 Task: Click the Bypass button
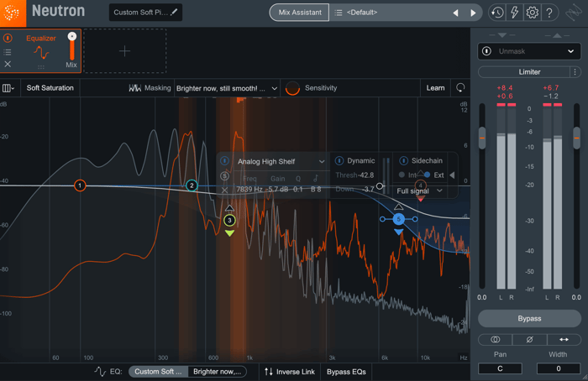pyautogui.click(x=529, y=318)
